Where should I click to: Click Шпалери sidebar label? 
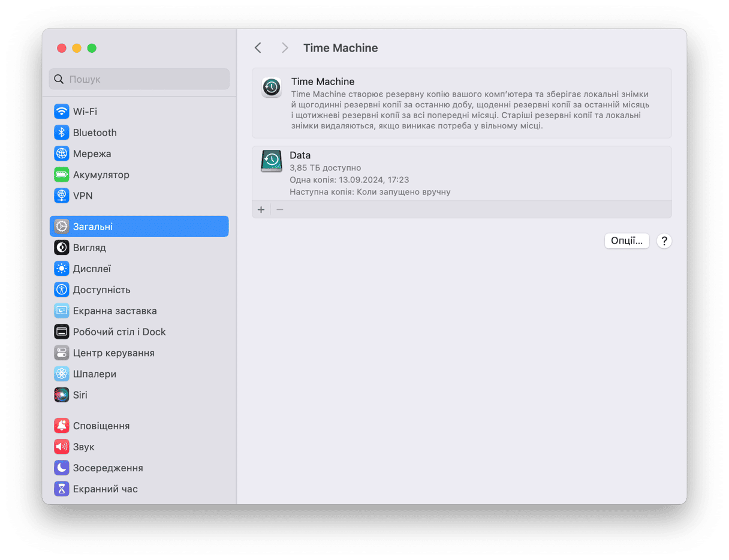click(95, 374)
